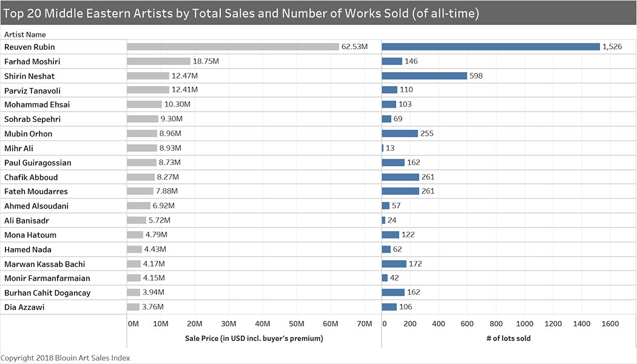
Task: Click the Sale Price axis title
Action: [254, 338]
